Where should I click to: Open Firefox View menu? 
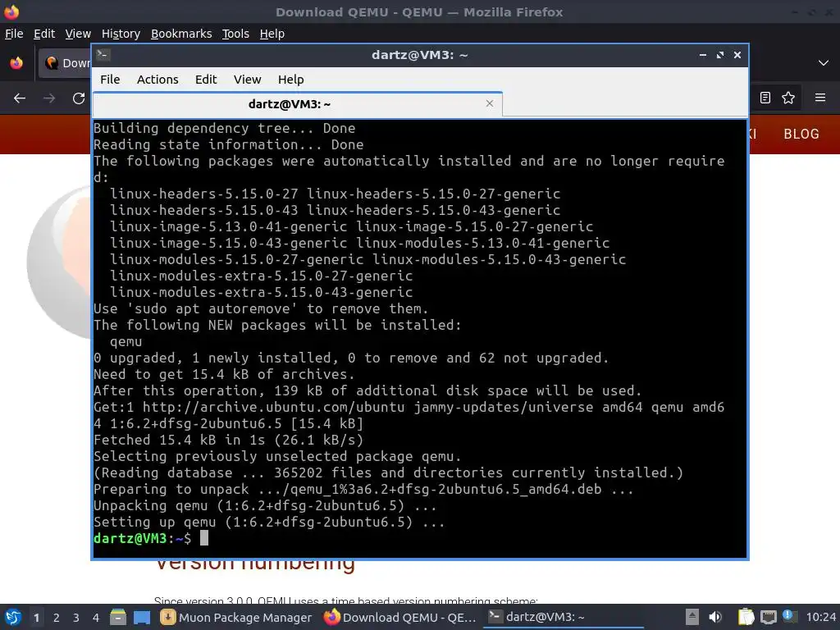78,34
